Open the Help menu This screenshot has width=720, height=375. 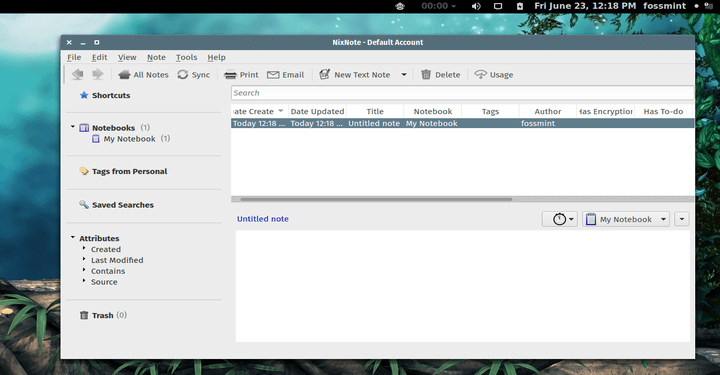click(x=216, y=57)
